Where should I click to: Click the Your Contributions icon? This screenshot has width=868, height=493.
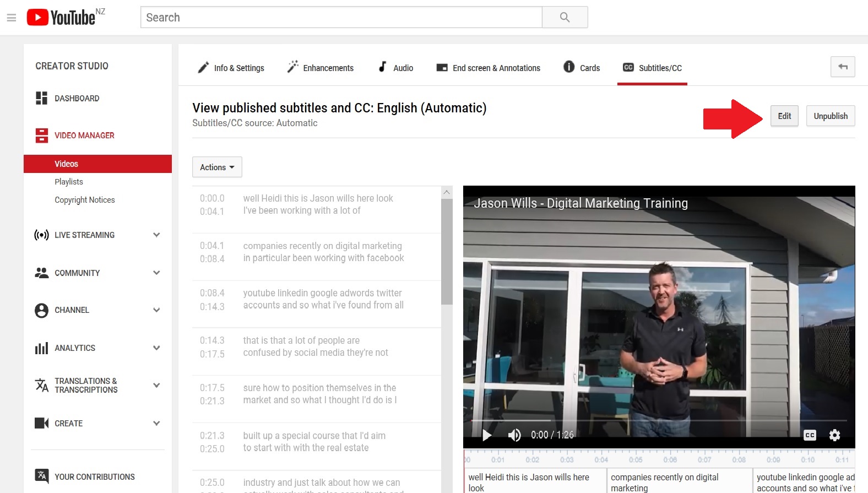[x=41, y=475]
